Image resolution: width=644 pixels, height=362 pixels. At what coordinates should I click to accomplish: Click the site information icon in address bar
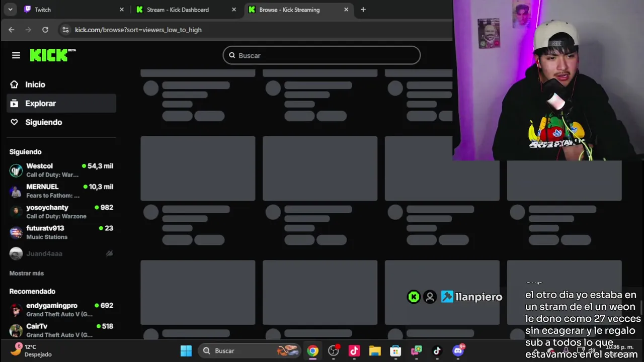click(65, 30)
